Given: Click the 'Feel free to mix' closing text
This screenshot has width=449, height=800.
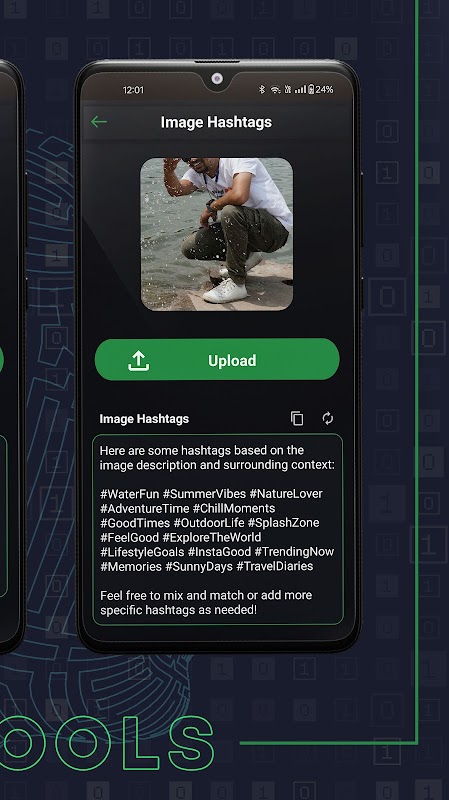Looking at the screenshot, I should point(206,603).
